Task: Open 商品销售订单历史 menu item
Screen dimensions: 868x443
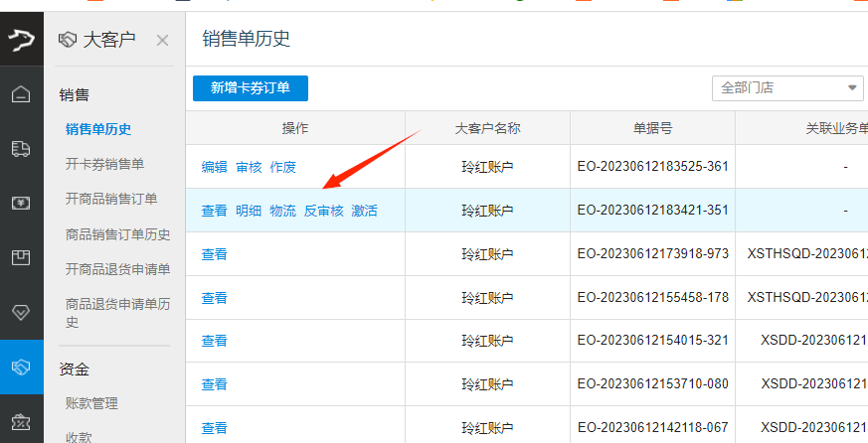Action: pyautogui.click(x=118, y=234)
